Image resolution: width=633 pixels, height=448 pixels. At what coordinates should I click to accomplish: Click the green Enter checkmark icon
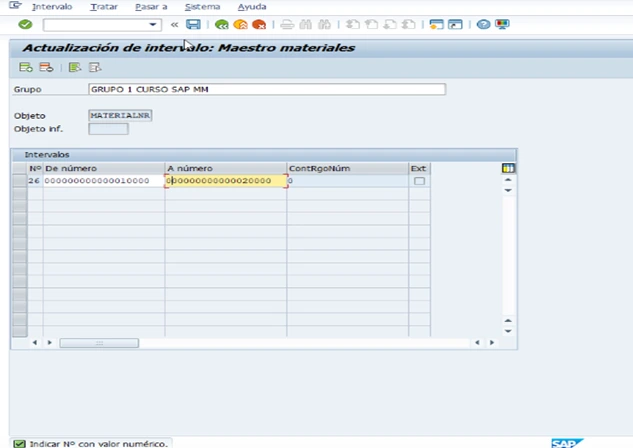click(x=25, y=25)
